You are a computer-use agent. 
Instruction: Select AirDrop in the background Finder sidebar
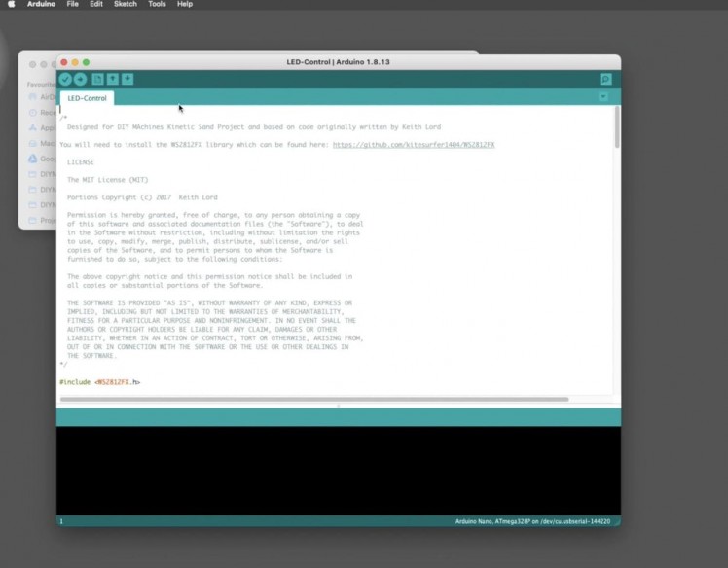click(x=42, y=97)
